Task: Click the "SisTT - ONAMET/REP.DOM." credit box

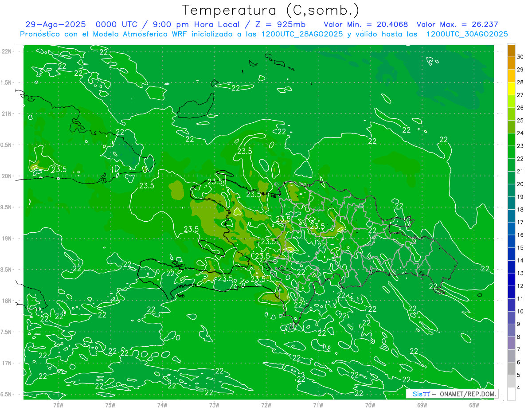Action: click(452, 394)
